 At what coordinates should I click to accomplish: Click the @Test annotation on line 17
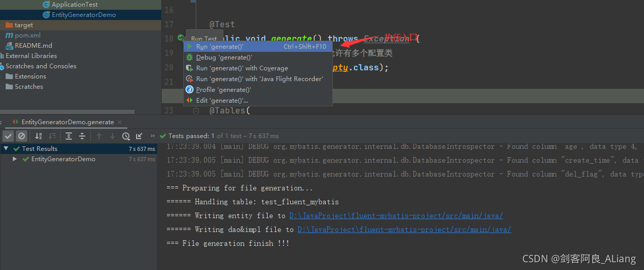coord(222,24)
